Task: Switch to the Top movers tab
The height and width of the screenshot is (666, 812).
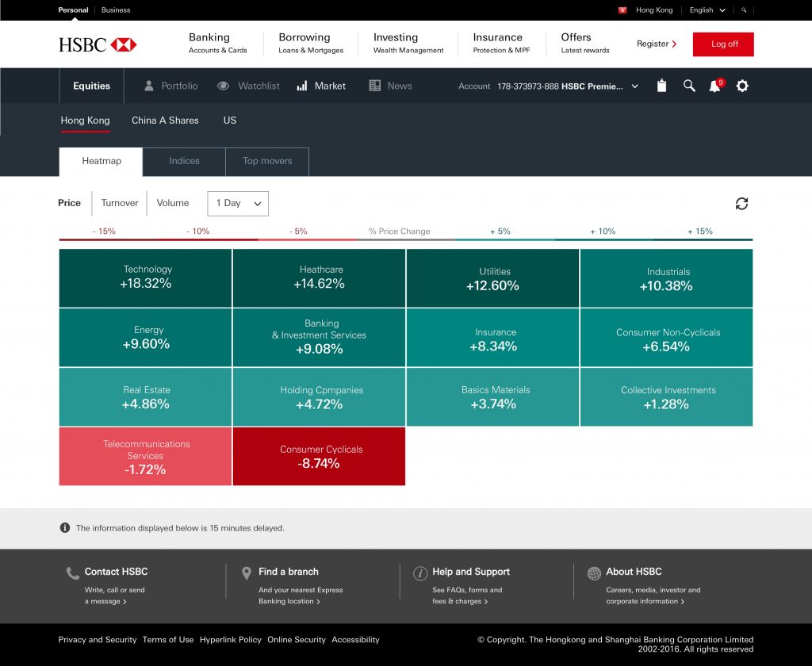Action: point(267,161)
